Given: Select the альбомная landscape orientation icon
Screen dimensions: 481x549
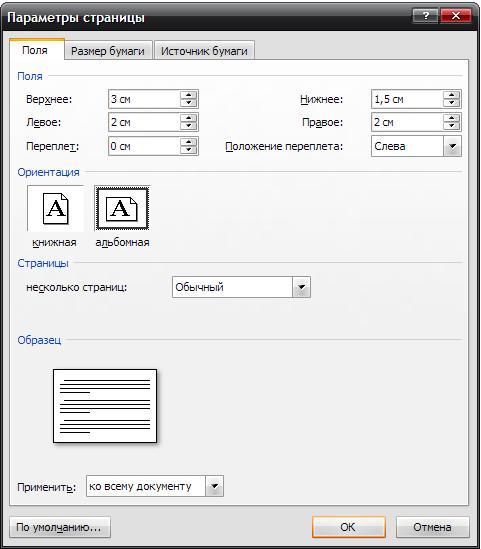Looking at the screenshot, I should [122, 208].
